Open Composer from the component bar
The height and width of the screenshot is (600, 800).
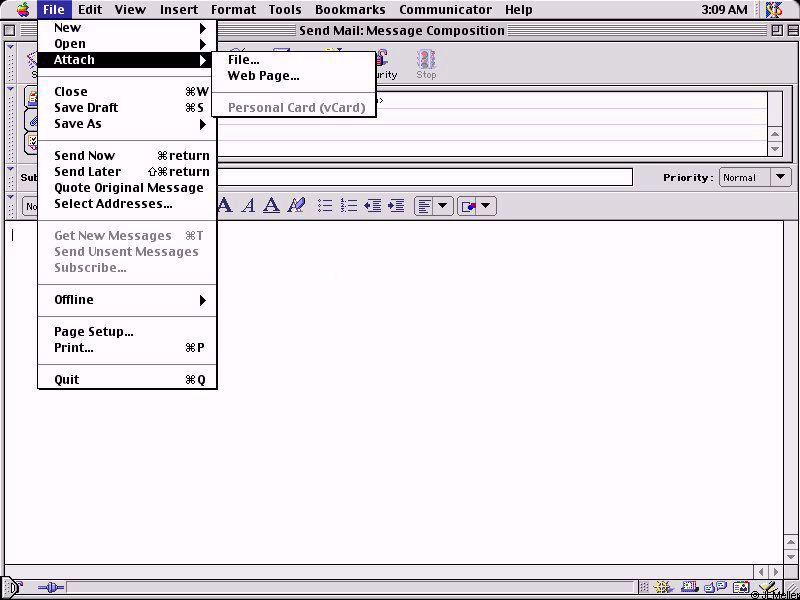click(768, 588)
